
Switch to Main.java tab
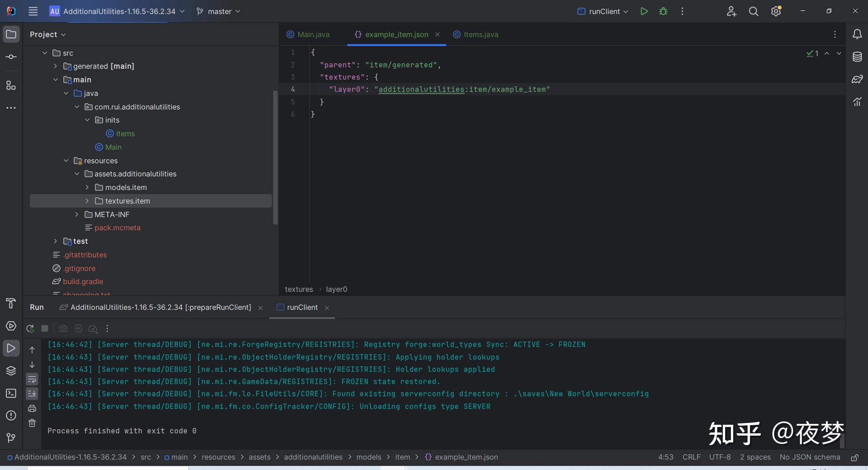[308, 34]
